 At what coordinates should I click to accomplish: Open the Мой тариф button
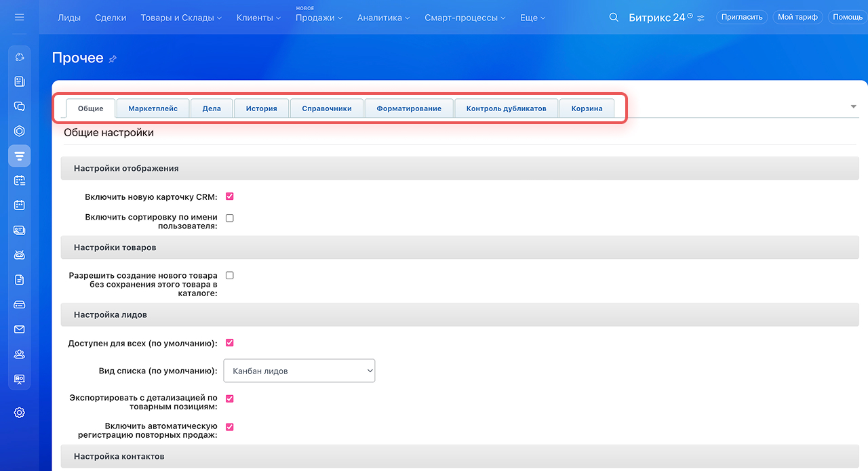(797, 17)
